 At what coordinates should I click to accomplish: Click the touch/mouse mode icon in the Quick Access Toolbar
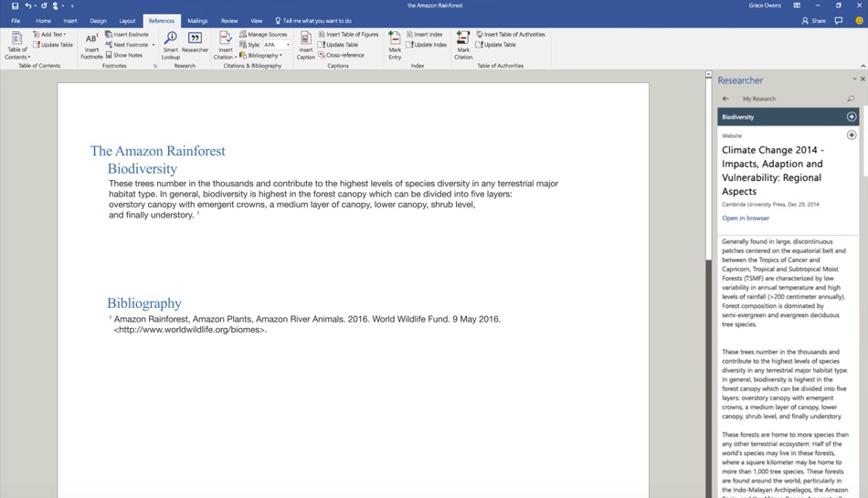pyautogui.click(x=57, y=5)
